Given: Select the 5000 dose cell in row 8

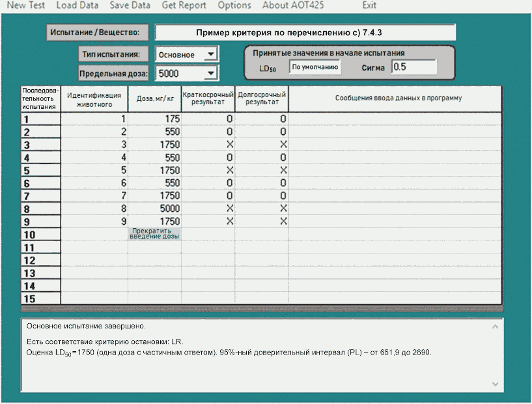Looking at the screenshot, I should pyautogui.click(x=155, y=209).
